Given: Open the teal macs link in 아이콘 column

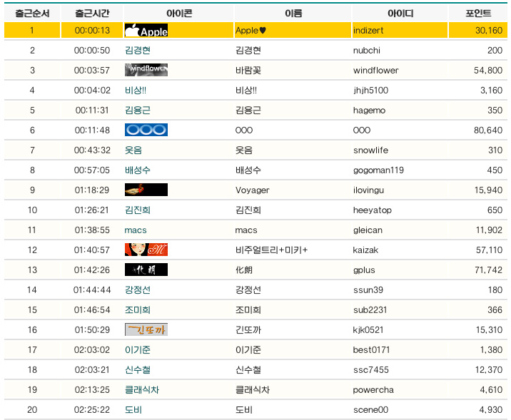Looking at the screenshot, I should point(136,230).
